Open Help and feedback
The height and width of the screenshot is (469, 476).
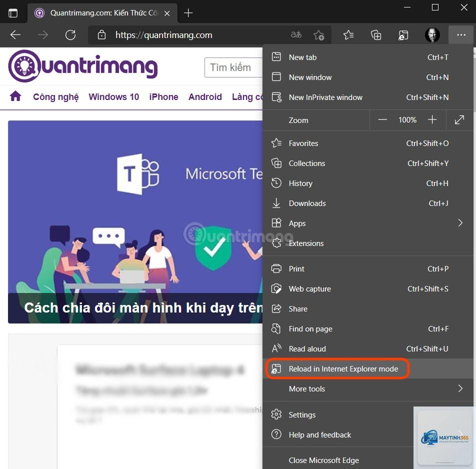(x=338, y=435)
